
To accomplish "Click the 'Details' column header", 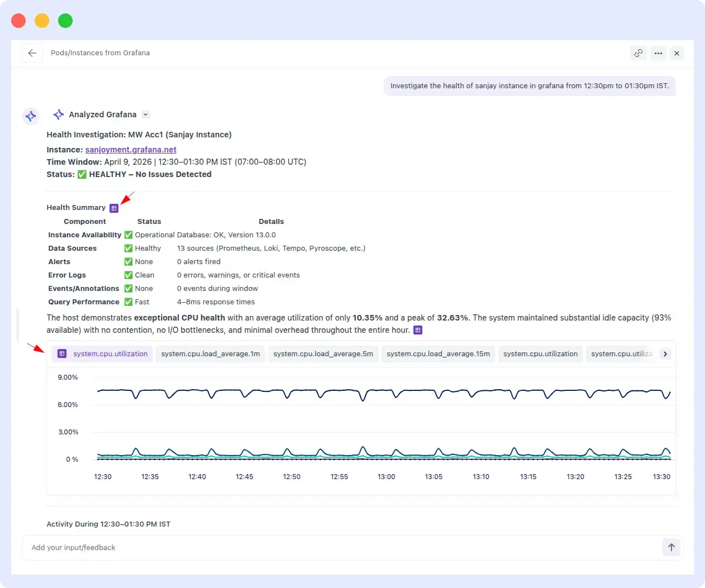I will pos(271,222).
